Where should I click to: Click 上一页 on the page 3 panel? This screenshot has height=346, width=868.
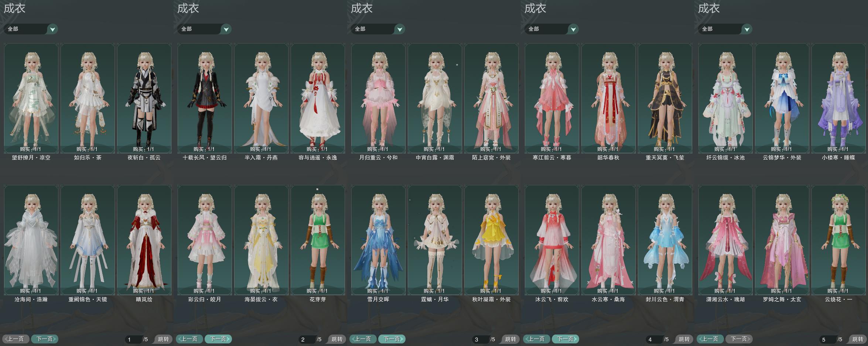363,339
